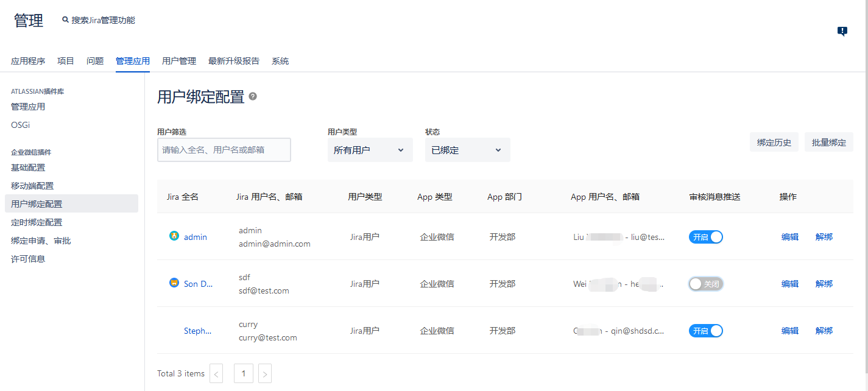
Task: Go to next page arrow
Action: coord(265,373)
